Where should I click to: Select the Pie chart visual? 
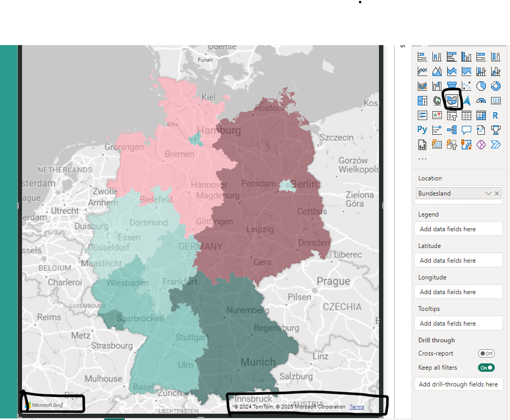481,86
